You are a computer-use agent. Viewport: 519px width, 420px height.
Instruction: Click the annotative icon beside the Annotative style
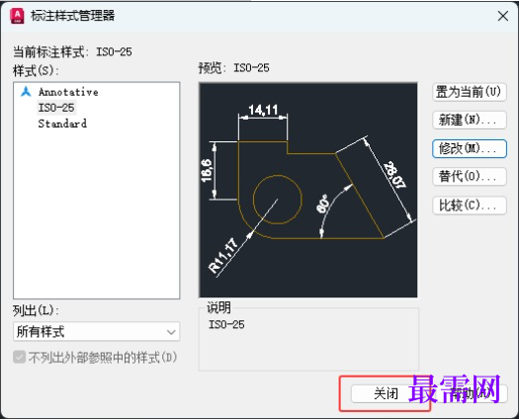(26, 92)
